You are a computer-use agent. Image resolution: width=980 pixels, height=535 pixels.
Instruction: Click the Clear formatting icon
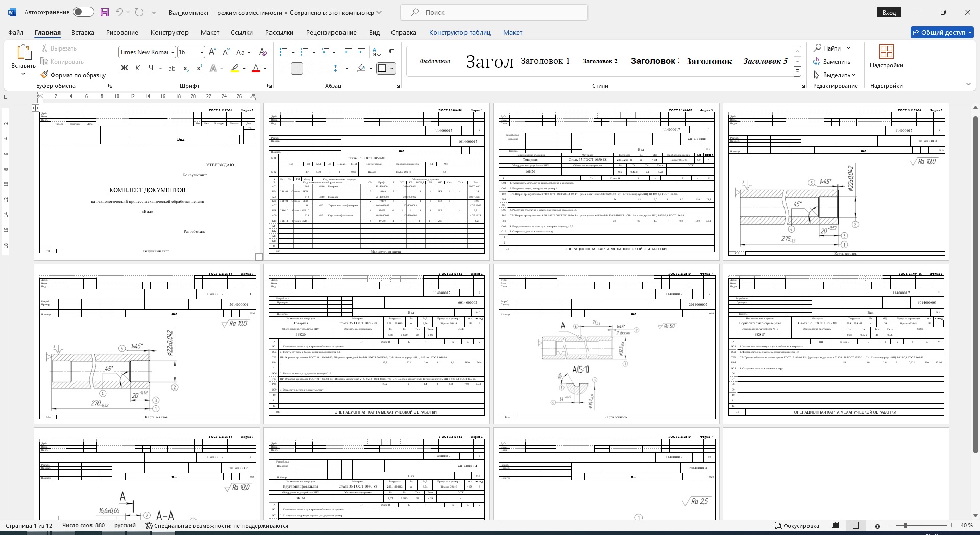click(263, 52)
